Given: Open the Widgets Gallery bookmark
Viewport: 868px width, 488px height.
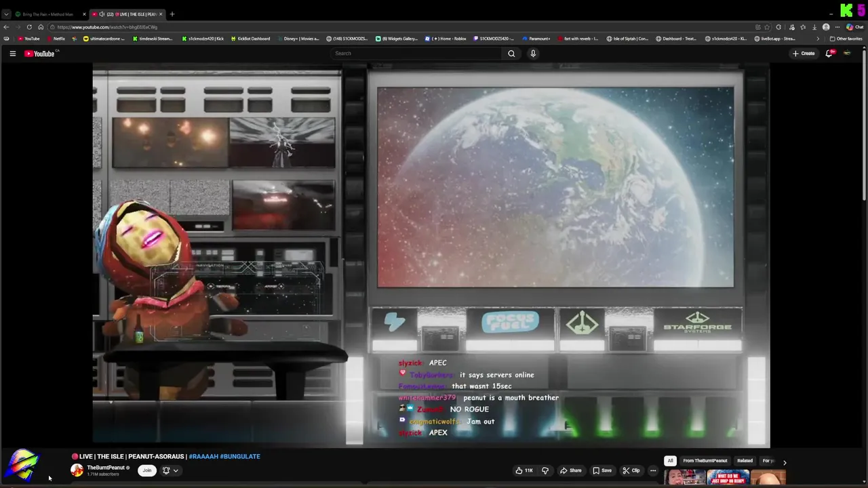Looking at the screenshot, I should (397, 39).
